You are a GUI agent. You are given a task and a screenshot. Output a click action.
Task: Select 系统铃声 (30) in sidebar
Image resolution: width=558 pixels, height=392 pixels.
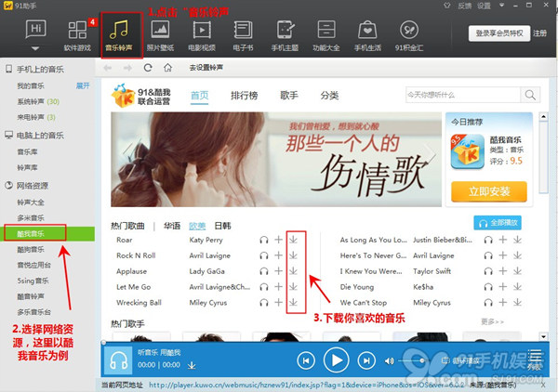click(x=38, y=101)
